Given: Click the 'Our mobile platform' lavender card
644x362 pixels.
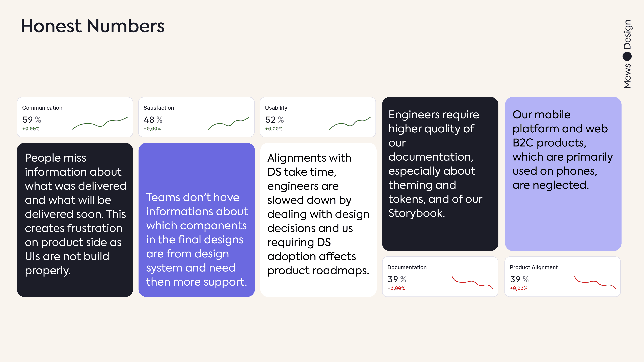Looking at the screenshot, I should (563, 174).
